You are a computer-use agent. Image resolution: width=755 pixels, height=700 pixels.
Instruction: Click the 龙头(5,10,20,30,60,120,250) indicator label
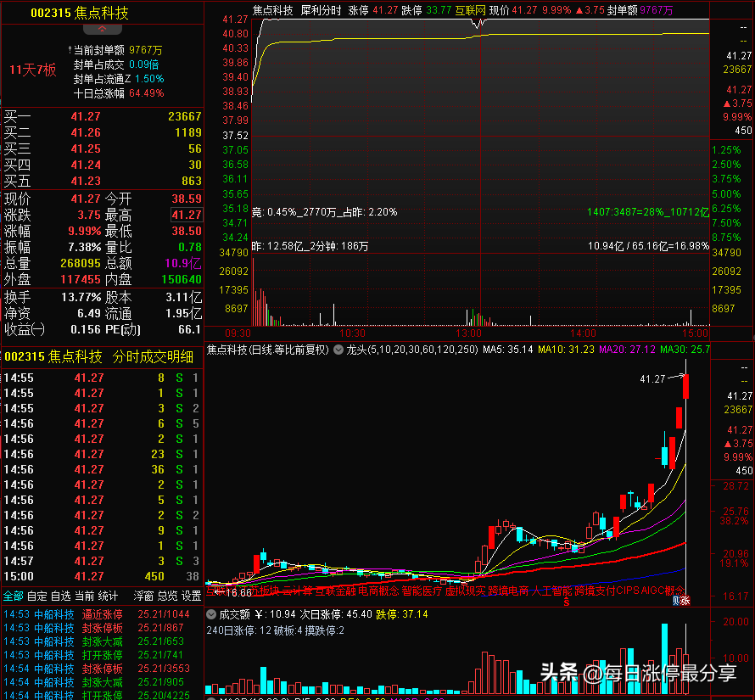(x=412, y=350)
